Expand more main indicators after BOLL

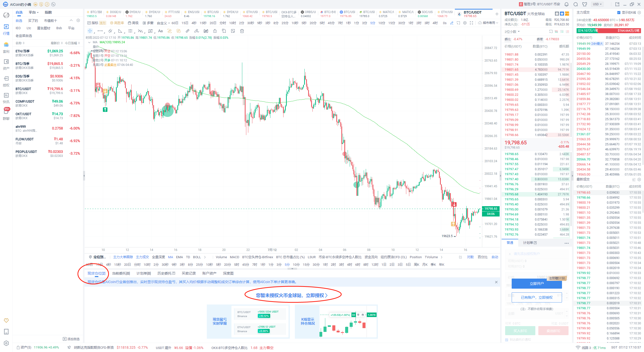[205, 257]
